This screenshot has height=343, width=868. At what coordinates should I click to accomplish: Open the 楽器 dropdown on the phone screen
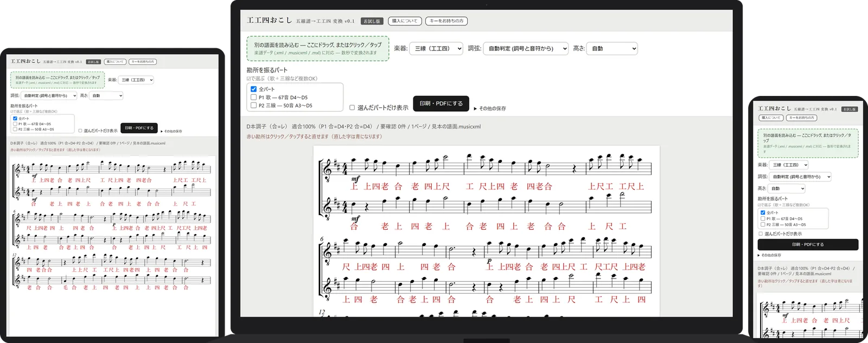(789, 165)
